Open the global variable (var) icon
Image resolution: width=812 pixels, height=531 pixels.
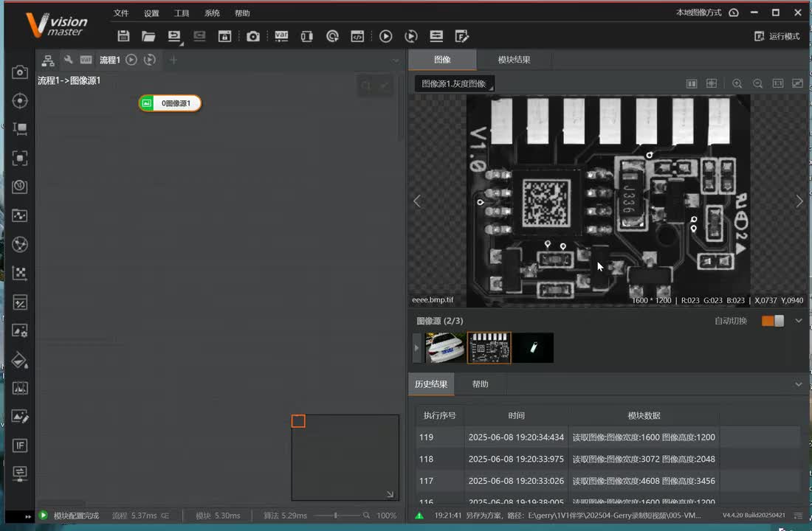click(x=281, y=36)
